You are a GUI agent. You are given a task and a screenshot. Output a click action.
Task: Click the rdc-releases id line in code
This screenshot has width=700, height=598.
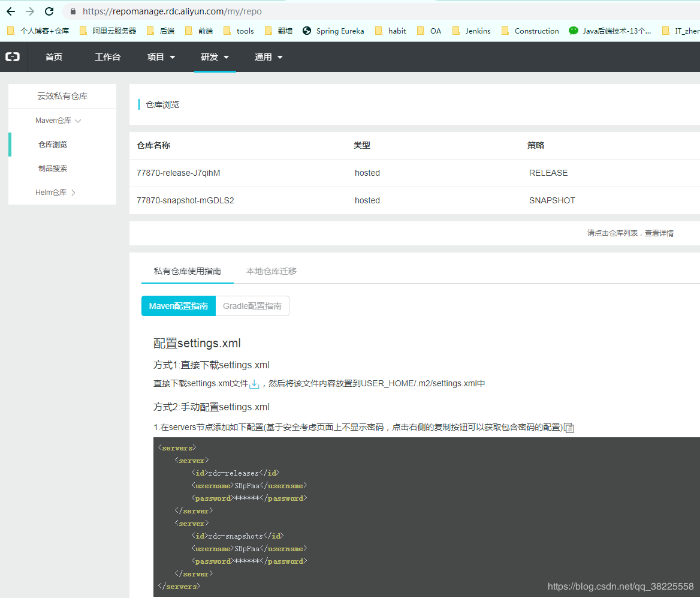pos(236,473)
